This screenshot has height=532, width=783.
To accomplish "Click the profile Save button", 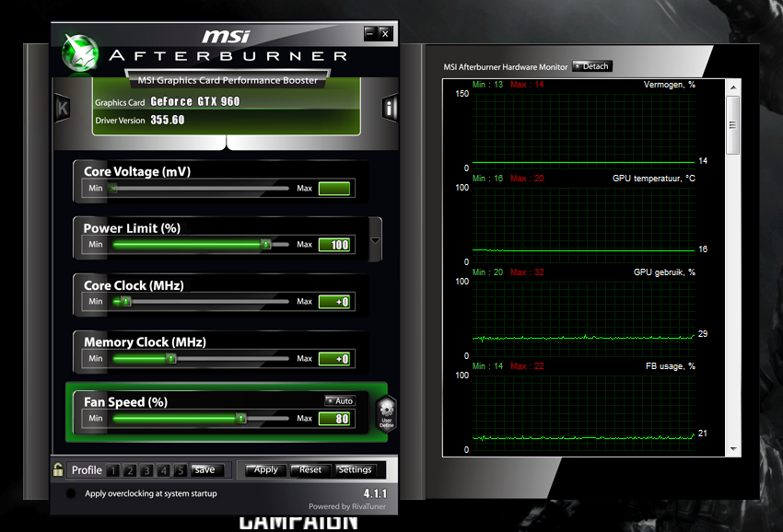I will click(206, 470).
